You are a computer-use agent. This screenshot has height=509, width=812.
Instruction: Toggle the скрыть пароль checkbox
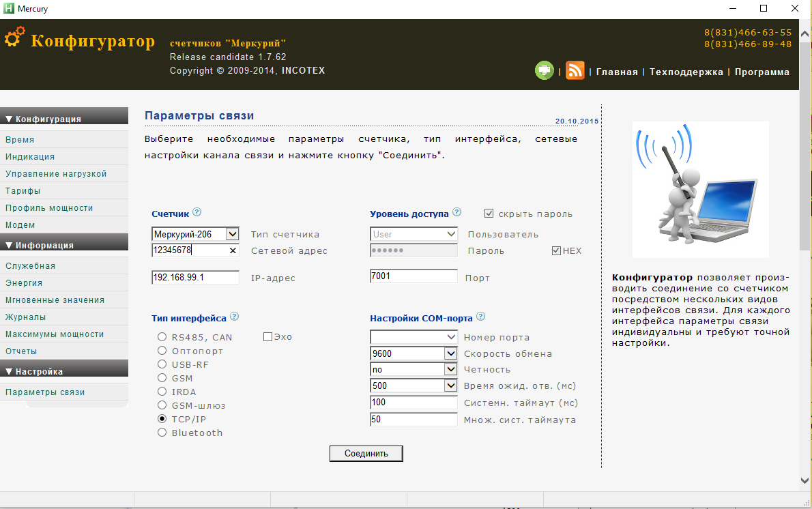(489, 214)
